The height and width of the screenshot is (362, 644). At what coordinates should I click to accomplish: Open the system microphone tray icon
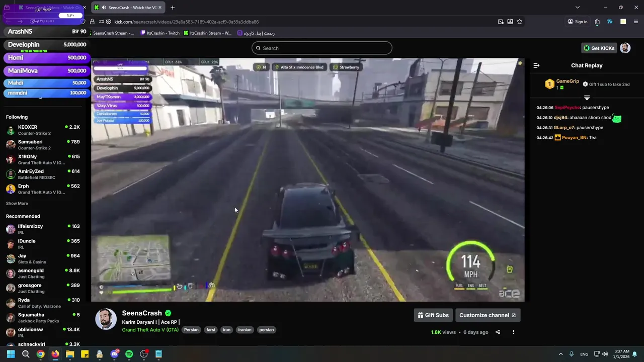pos(572,354)
